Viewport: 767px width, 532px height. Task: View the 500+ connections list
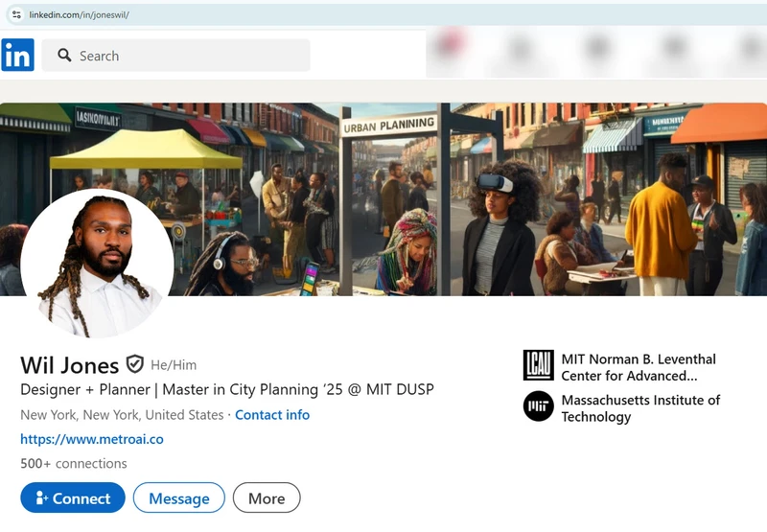pos(74,464)
